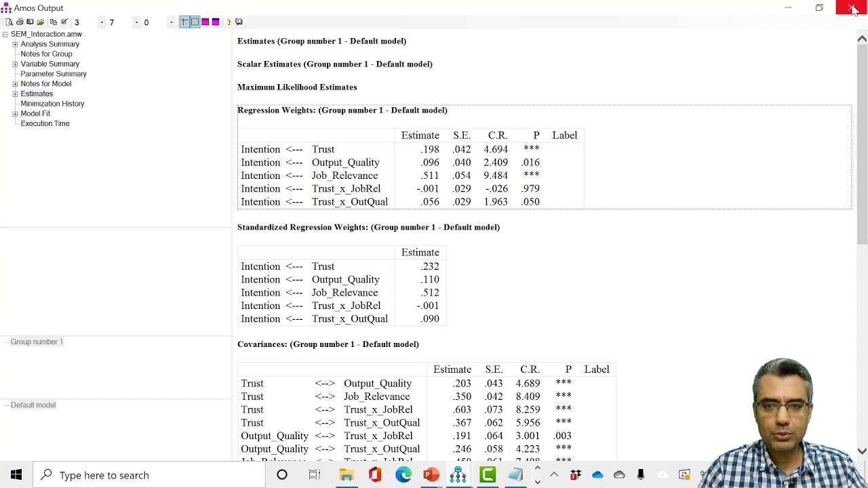The image size is (868, 488).
Task: Click the blue-headed magenta color icon
Action: point(216,22)
